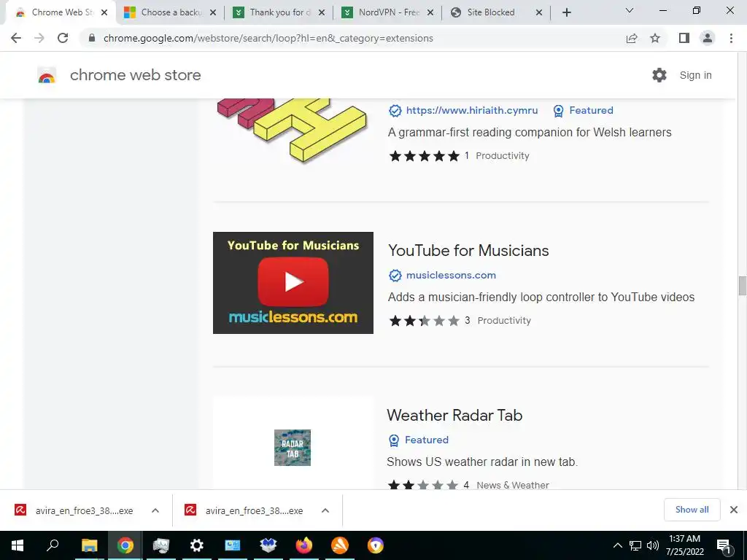Close the NordVPN tab

coord(430,13)
